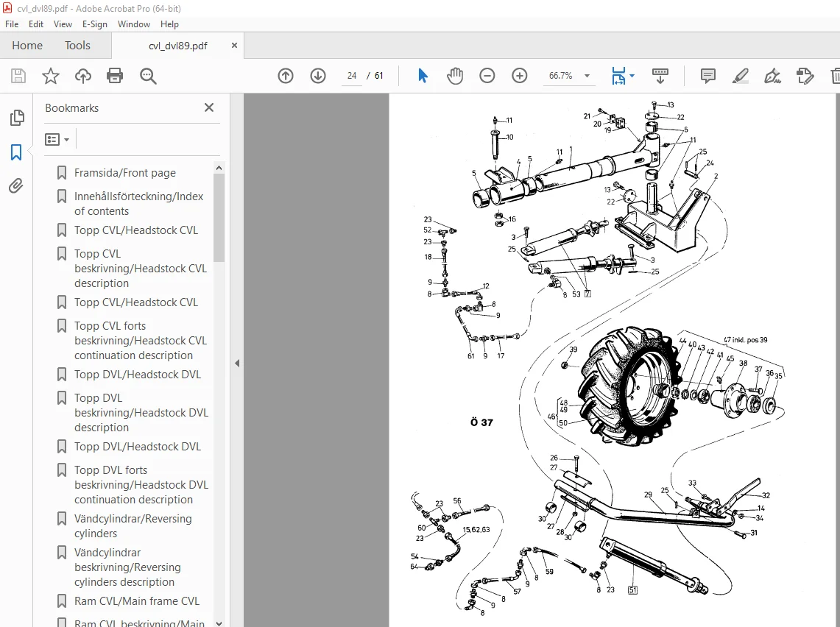This screenshot has width=840, height=627.
Task: Collapse the navigation pane with arrow handle
Action: [237, 363]
